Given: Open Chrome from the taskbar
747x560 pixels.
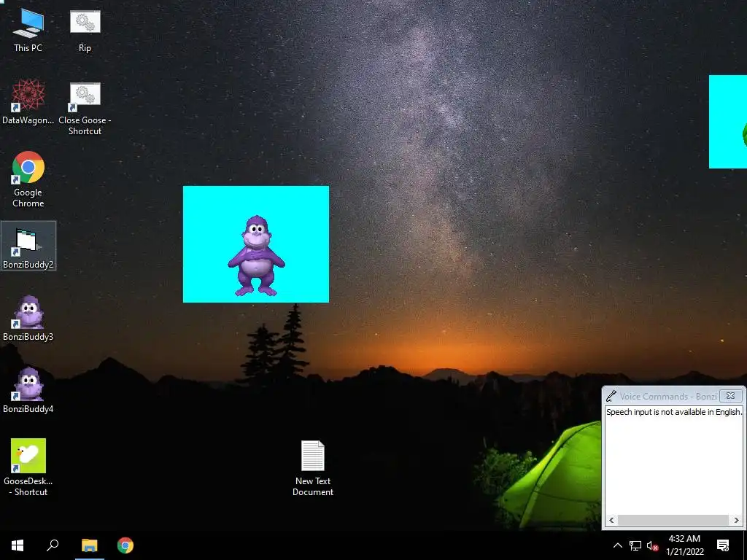Looking at the screenshot, I should (x=125, y=545).
